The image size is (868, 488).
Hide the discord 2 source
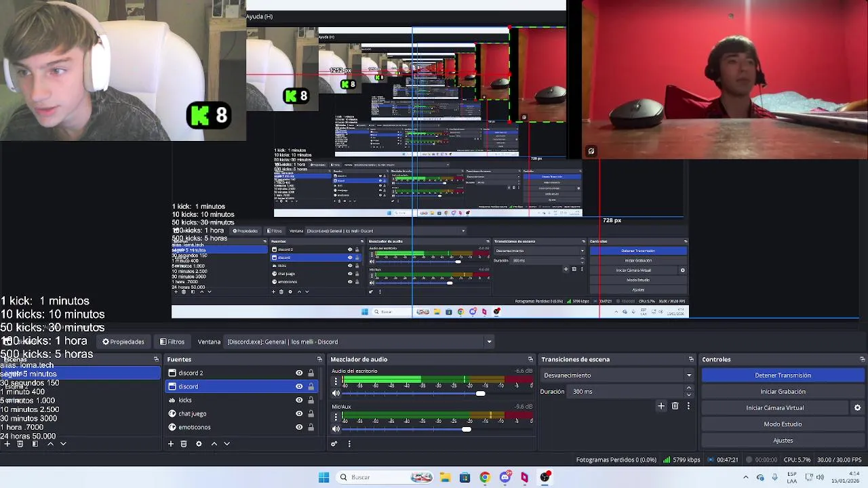pos(299,373)
